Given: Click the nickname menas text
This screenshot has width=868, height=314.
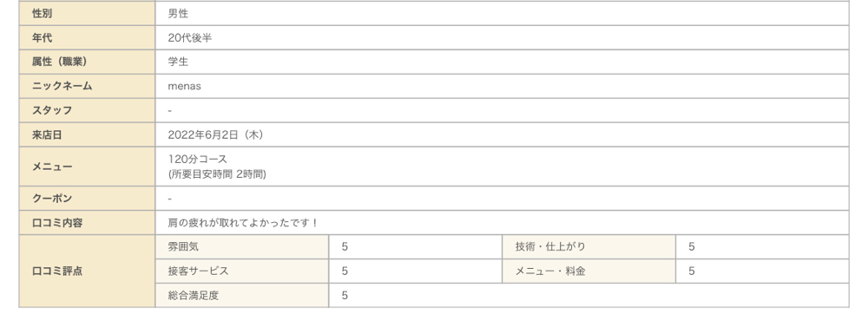Looking at the screenshot, I should (x=184, y=86).
